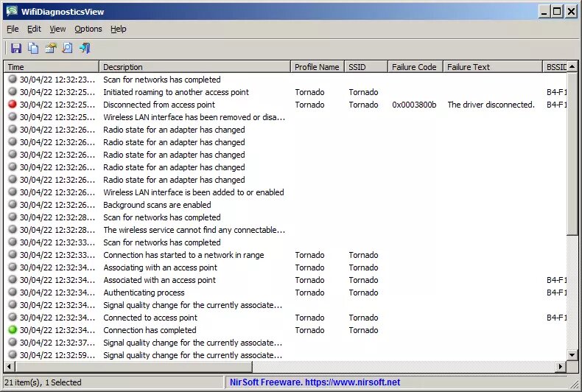Click the Find magnifier toolbar icon
The image size is (582, 392).
click(x=68, y=49)
